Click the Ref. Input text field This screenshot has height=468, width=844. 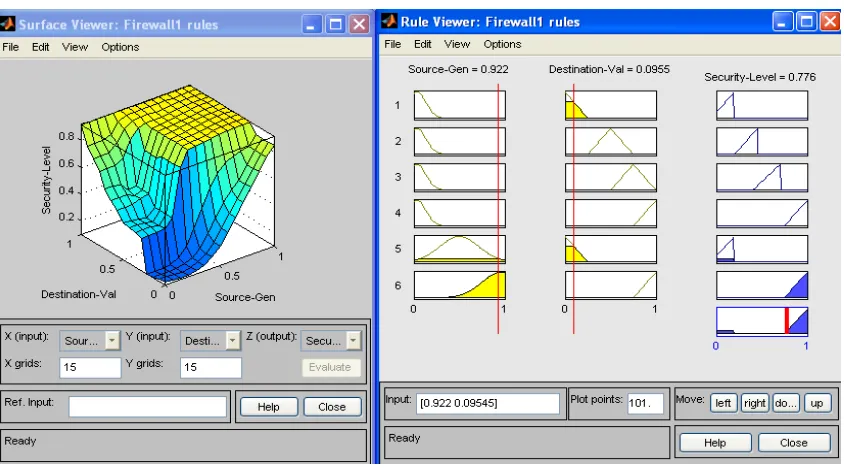(x=147, y=407)
